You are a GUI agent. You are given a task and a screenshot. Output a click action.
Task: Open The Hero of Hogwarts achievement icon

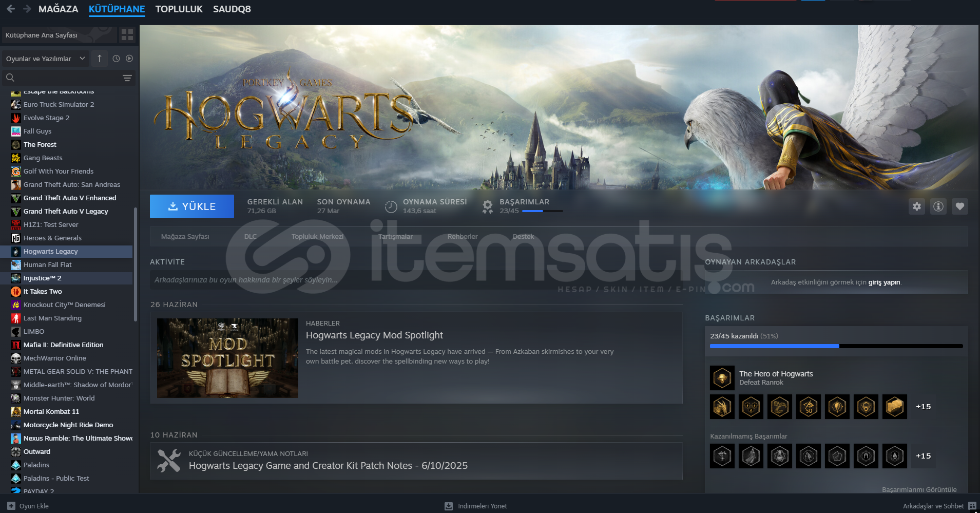(722, 378)
